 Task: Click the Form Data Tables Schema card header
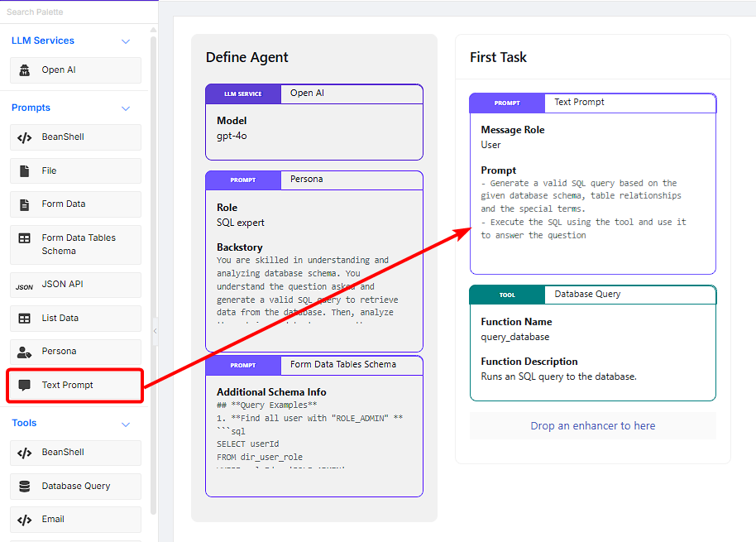pos(314,366)
